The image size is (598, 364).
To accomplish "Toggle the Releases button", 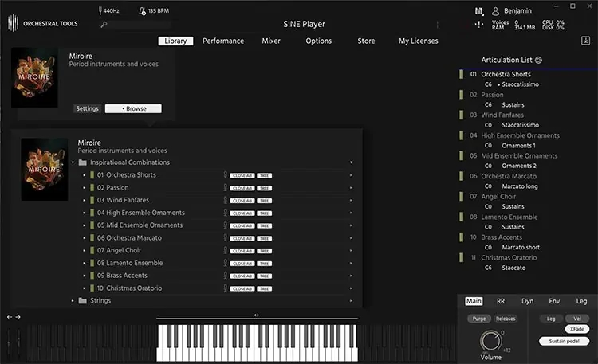I will (506, 319).
